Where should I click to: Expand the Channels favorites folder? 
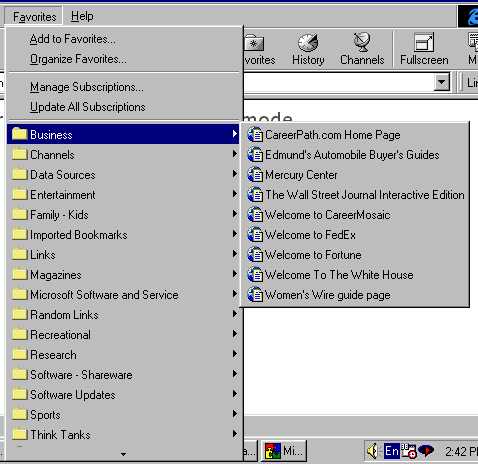[123, 155]
